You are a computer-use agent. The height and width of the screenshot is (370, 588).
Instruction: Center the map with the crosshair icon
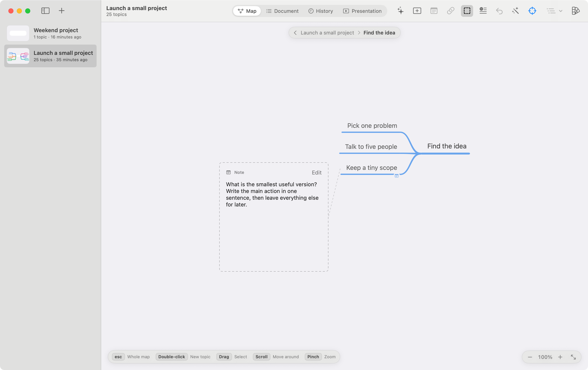click(532, 11)
